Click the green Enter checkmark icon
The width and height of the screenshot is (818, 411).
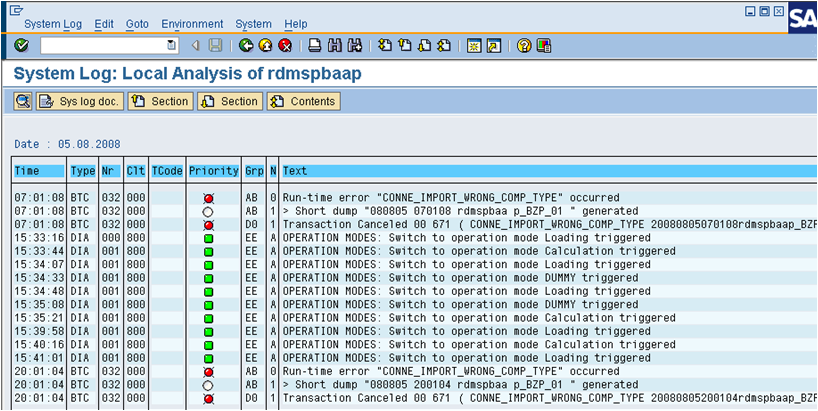(x=21, y=46)
